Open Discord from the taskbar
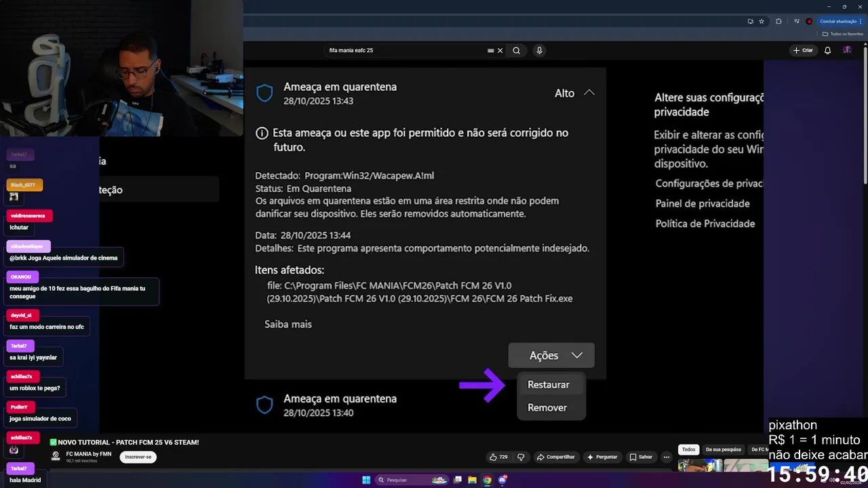This screenshot has height=488, width=868. pos(502,480)
